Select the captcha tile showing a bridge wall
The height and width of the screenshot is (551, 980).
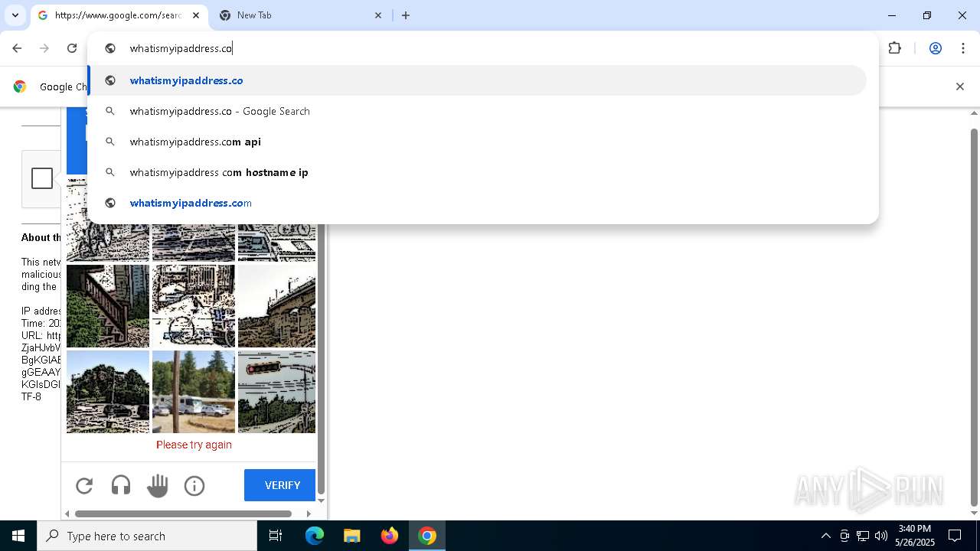276,306
